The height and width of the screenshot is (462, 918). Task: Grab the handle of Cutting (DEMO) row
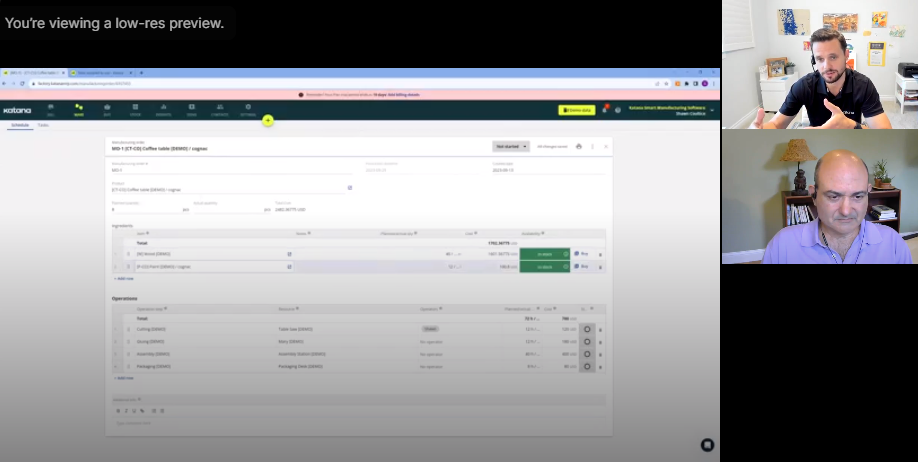[x=128, y=329]
